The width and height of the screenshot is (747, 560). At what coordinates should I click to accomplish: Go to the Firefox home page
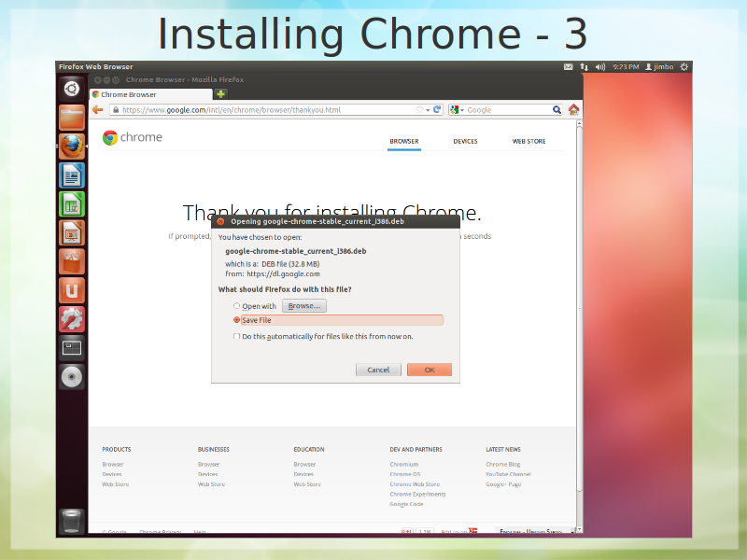(x=573, y=110)
